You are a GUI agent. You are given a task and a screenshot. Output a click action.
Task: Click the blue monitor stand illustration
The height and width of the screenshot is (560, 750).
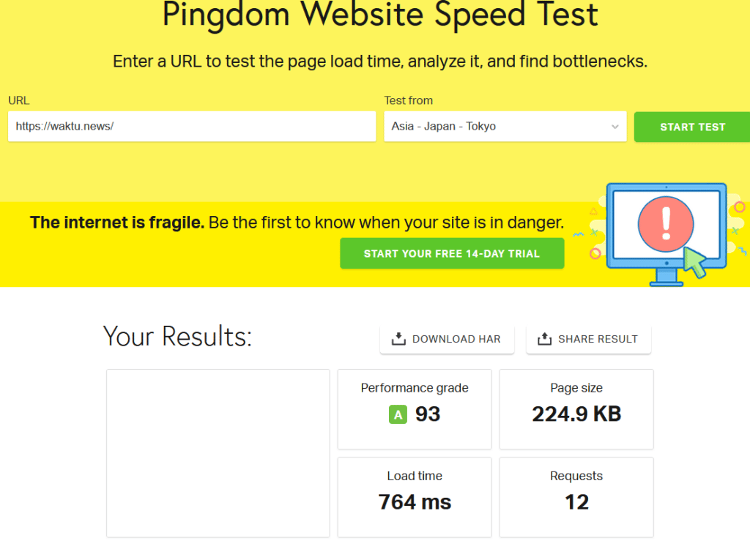click(x=667, y=277)
